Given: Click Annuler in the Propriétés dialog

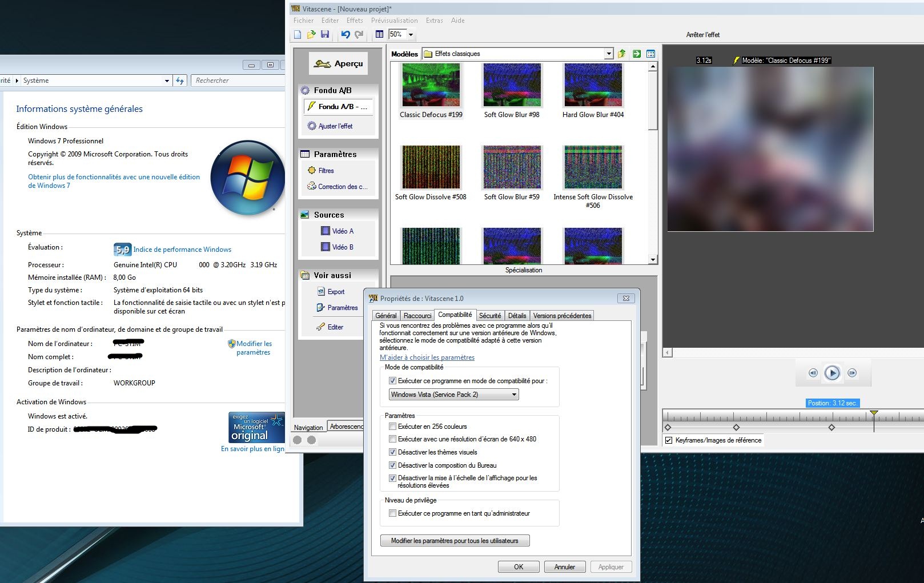Looking at the screenshot, I should click(565, 567).
